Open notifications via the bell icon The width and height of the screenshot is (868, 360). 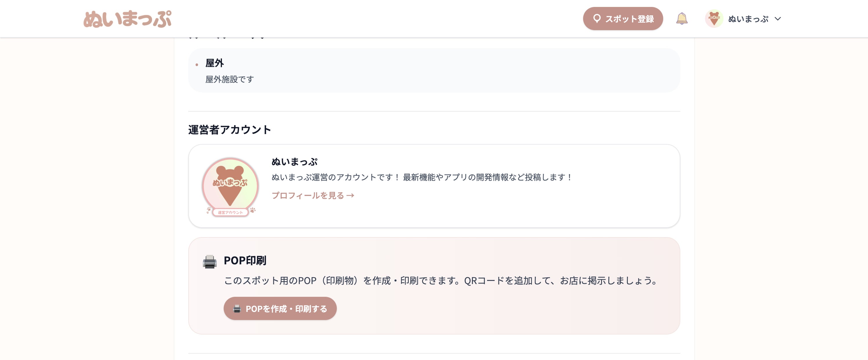point(681,19)
